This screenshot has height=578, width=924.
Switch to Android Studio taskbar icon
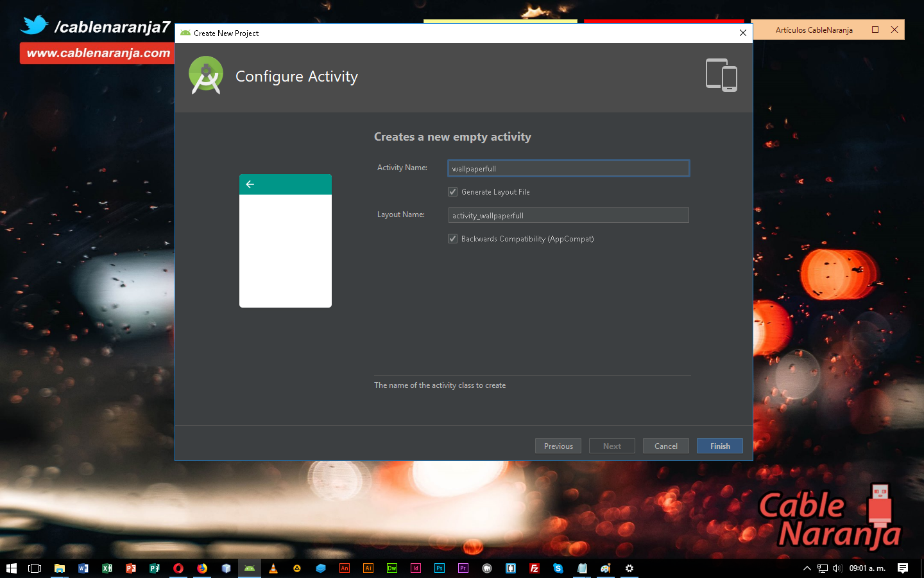[250, 568]
